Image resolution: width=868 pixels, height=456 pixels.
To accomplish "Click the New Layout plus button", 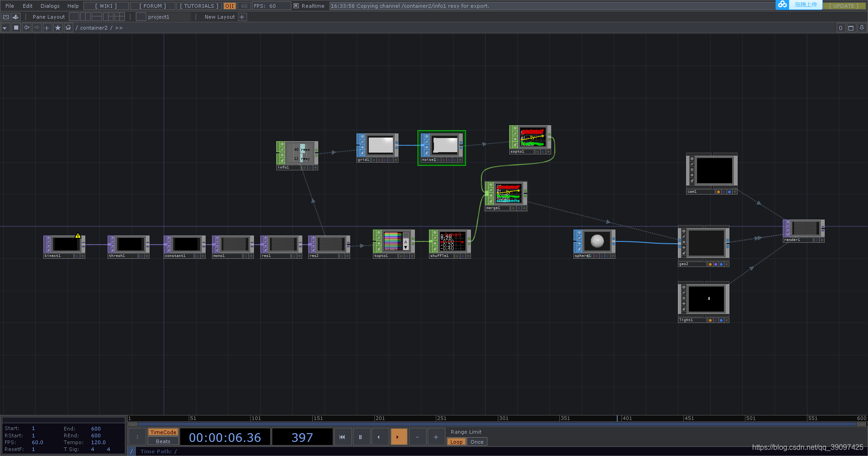I will click(x=242, y=17).
